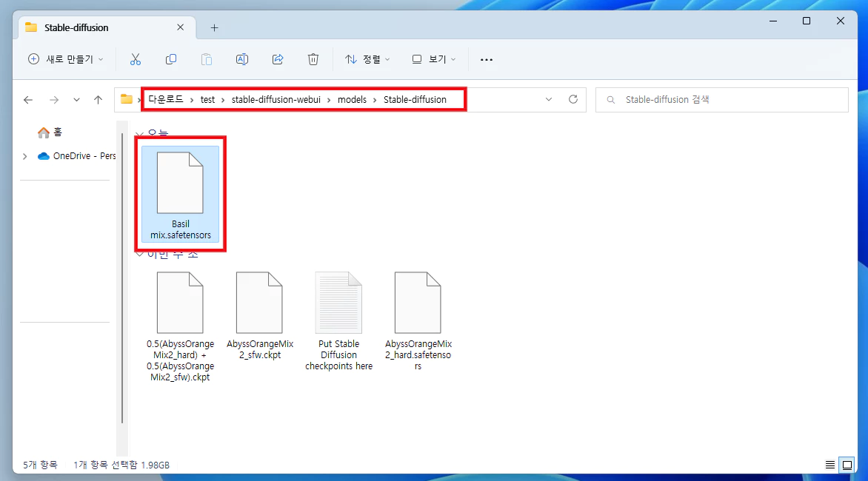This screenshot has width=868, height=481.
Task: Go forward with the right arrow
Action: [54, 99]
